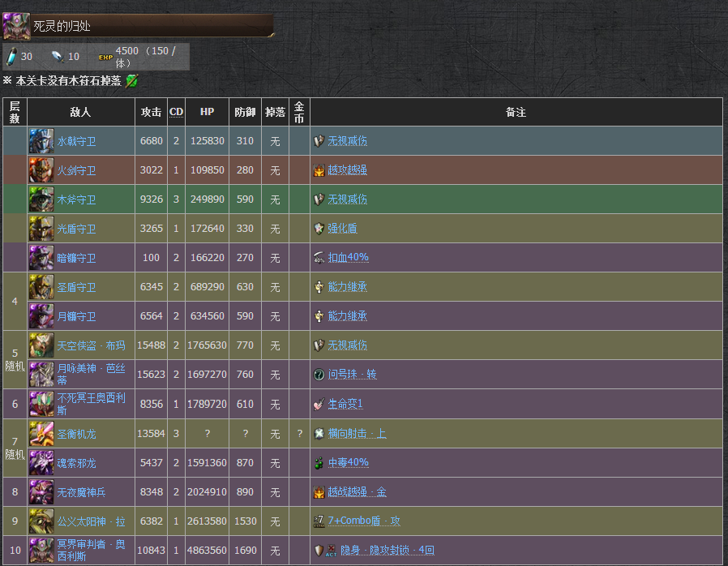Click the 圣衡机龙 portrait icon

point(41,433)
